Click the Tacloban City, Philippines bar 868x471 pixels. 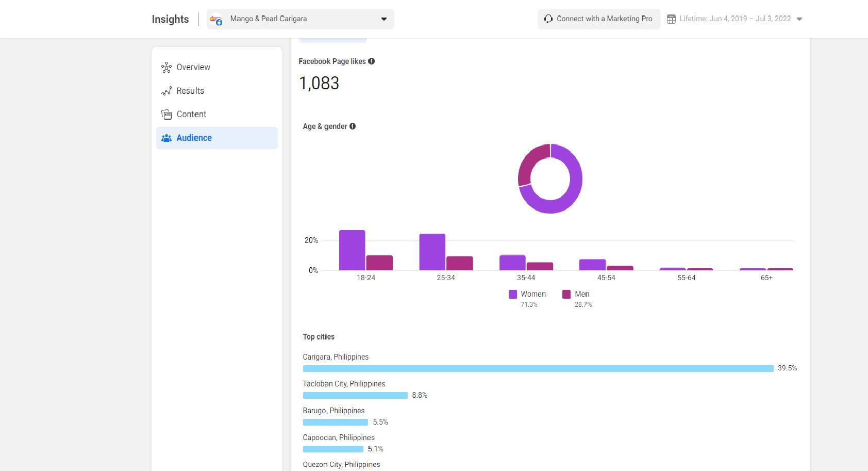tap(355, 395)
